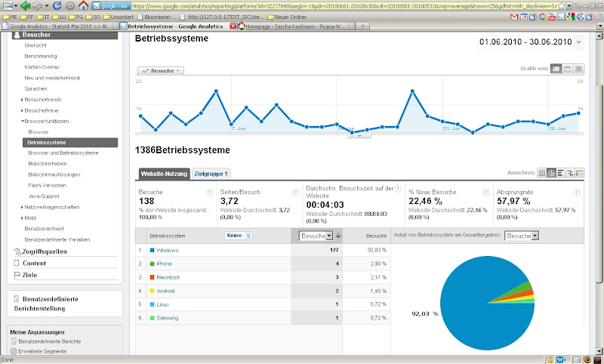
Task: Reload the page using blue refresh icon
Action: coord(57,5)
